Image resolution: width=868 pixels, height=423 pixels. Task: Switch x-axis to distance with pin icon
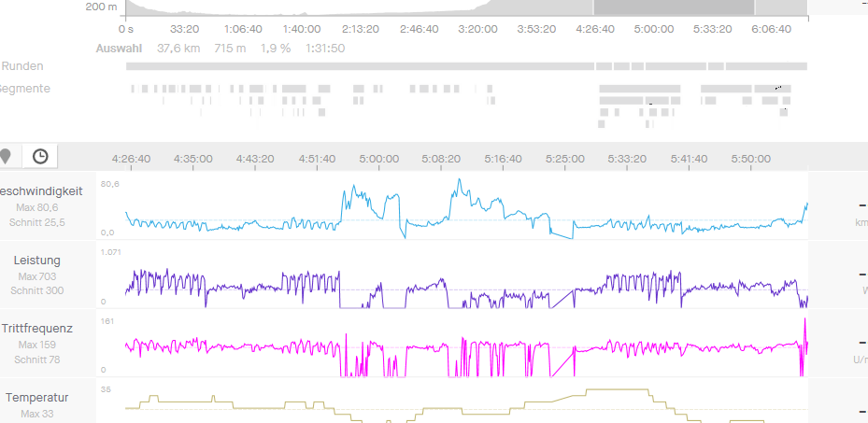(7, 156)
